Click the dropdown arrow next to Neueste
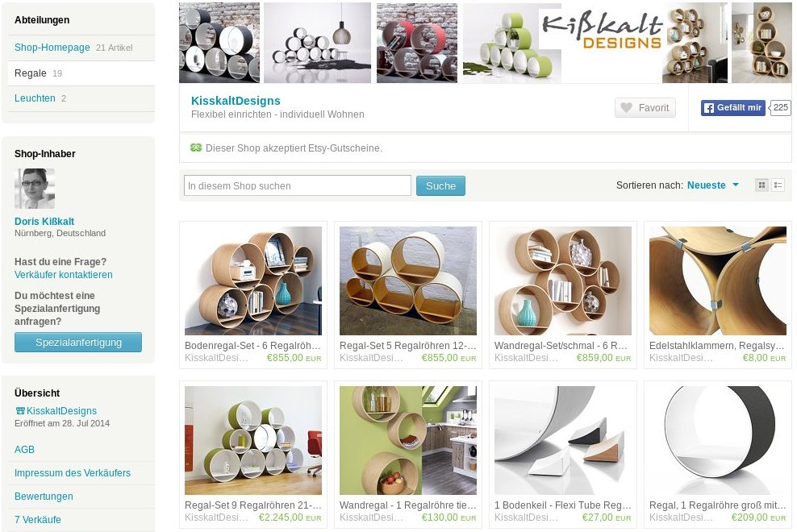 point(735,185)
